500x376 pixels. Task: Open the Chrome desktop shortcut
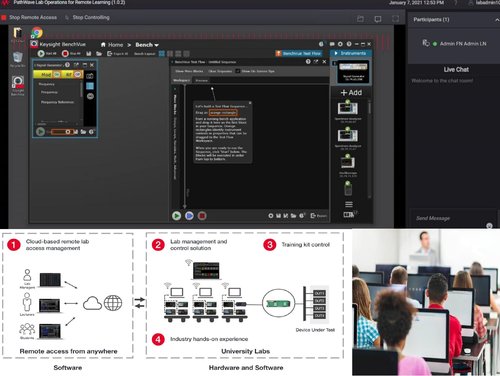click(37, 33)
